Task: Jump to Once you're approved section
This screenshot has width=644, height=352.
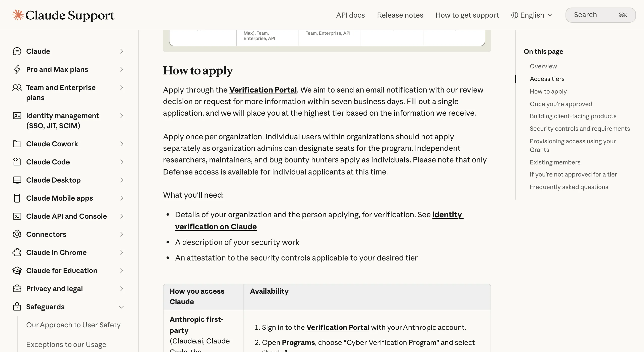Action: [x=561, y=104]
